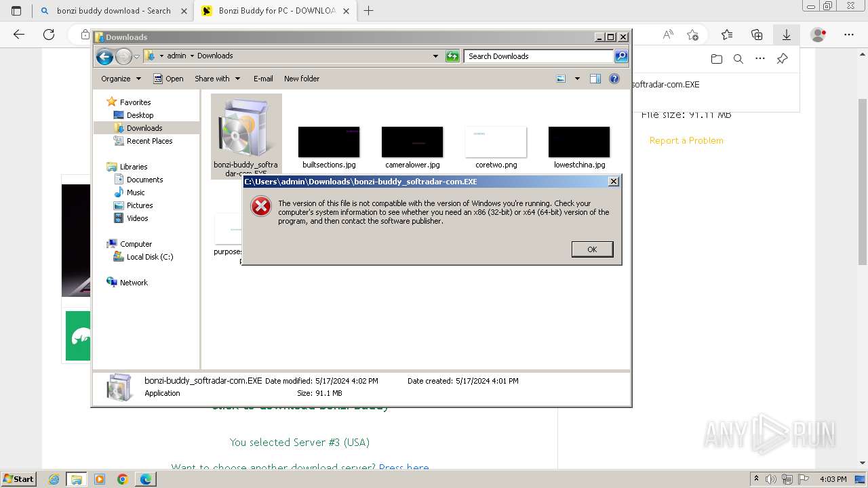Click the Report a Problem link
This screenshot has height=488, width=868.
[x=686, y=140]
